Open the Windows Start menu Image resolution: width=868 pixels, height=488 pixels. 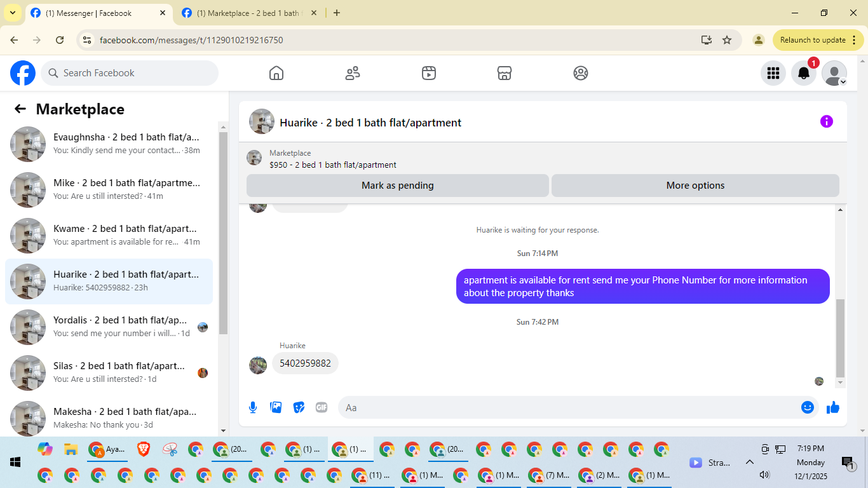[x=15, y=462]
